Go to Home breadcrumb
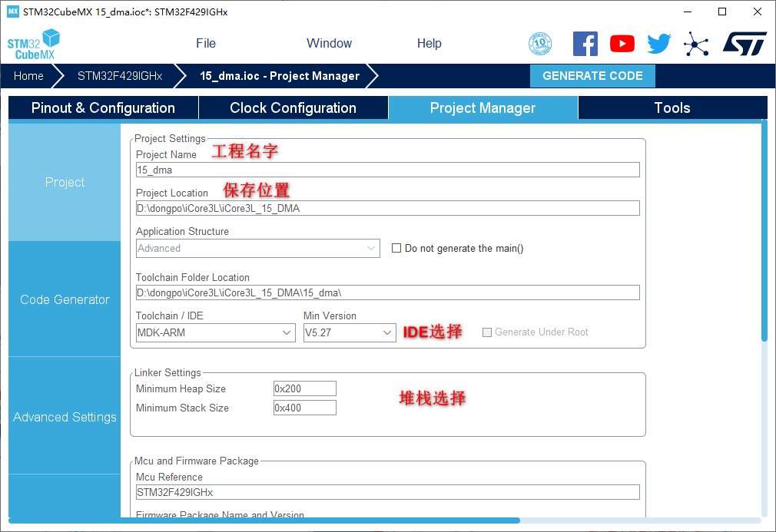 pyautogui.click(x=28, y=76)
